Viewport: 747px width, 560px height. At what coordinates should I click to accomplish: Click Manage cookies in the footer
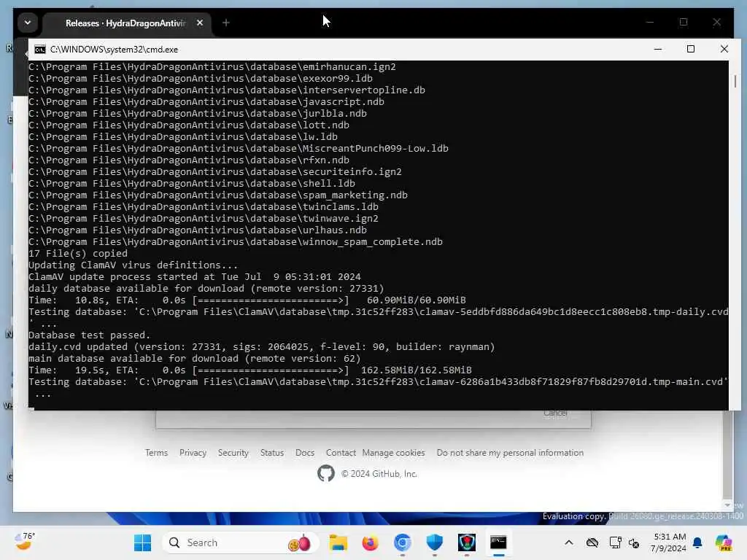(393, 452)
